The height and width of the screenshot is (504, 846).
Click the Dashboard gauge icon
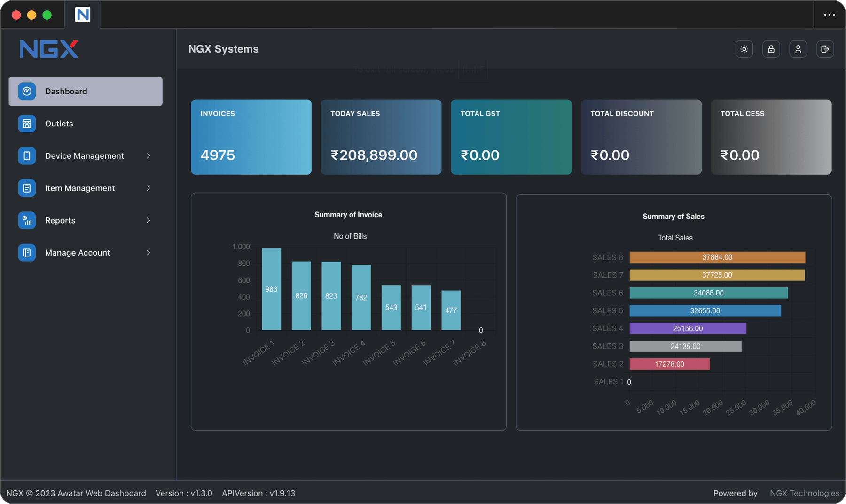27,91
